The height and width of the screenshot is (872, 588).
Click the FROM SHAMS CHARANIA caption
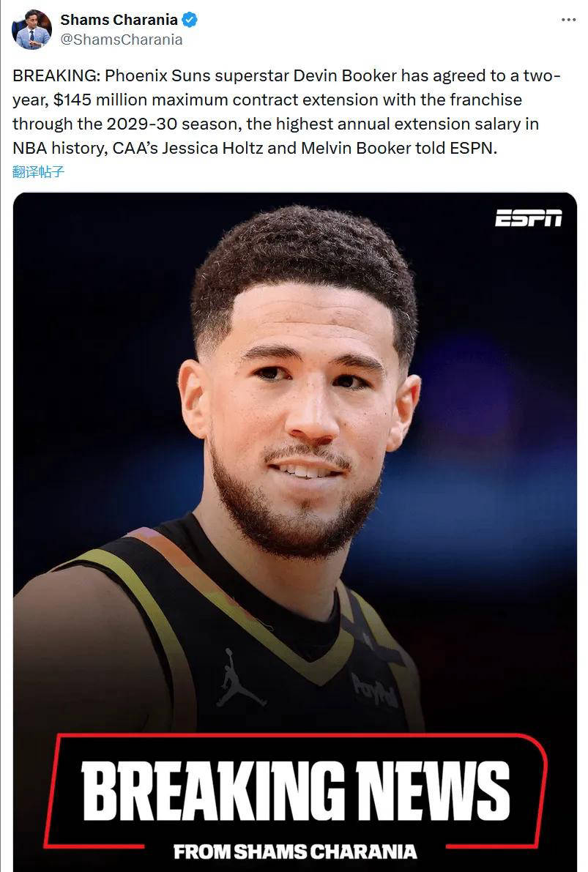coord(295,851)
